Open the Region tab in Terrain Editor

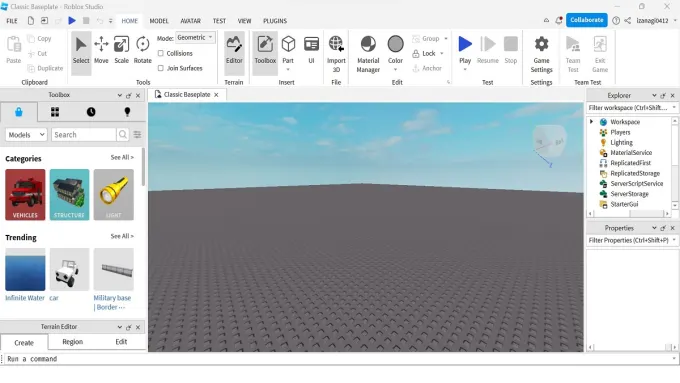[x=72, y=342]
